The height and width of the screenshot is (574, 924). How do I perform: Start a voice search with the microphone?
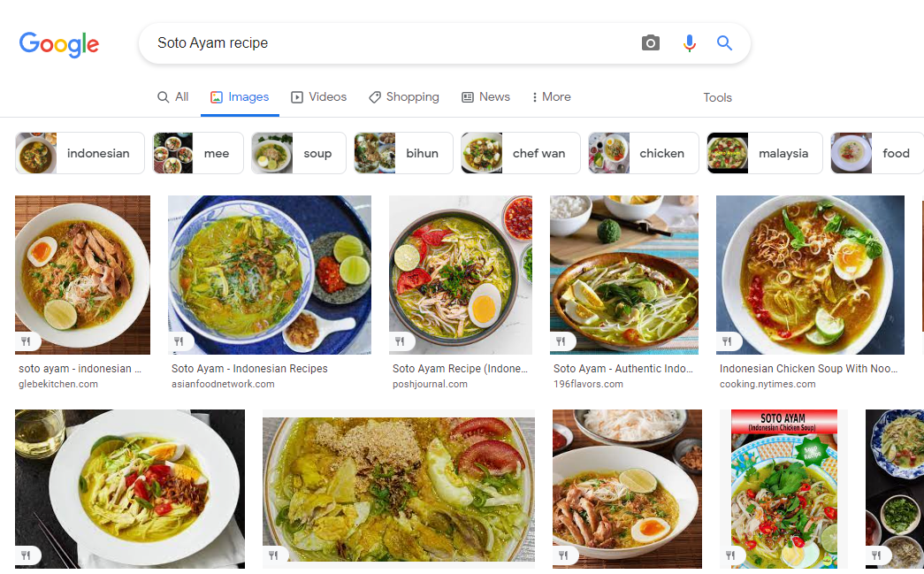pyautogui.click(x=690, y=42)
